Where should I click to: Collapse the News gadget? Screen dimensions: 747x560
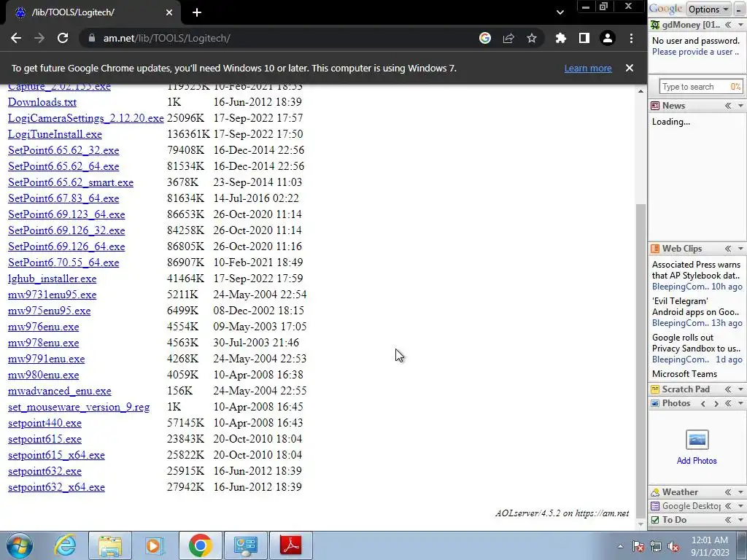(728, 106)
